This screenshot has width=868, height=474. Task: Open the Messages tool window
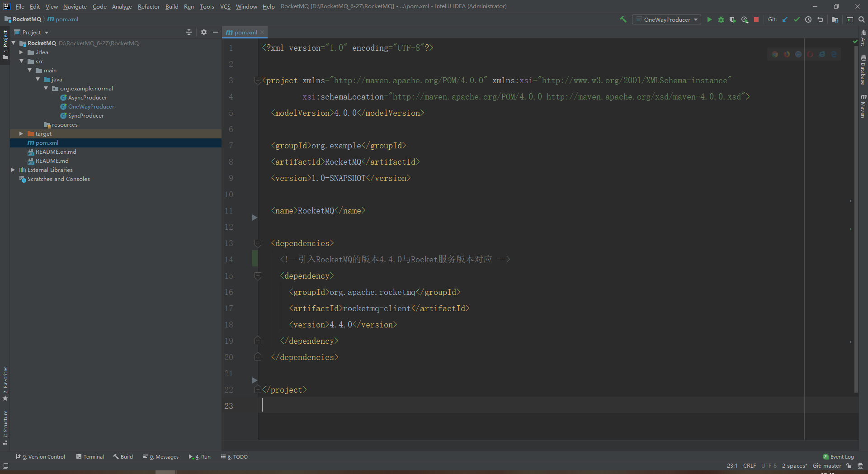[x=160, y=457]
